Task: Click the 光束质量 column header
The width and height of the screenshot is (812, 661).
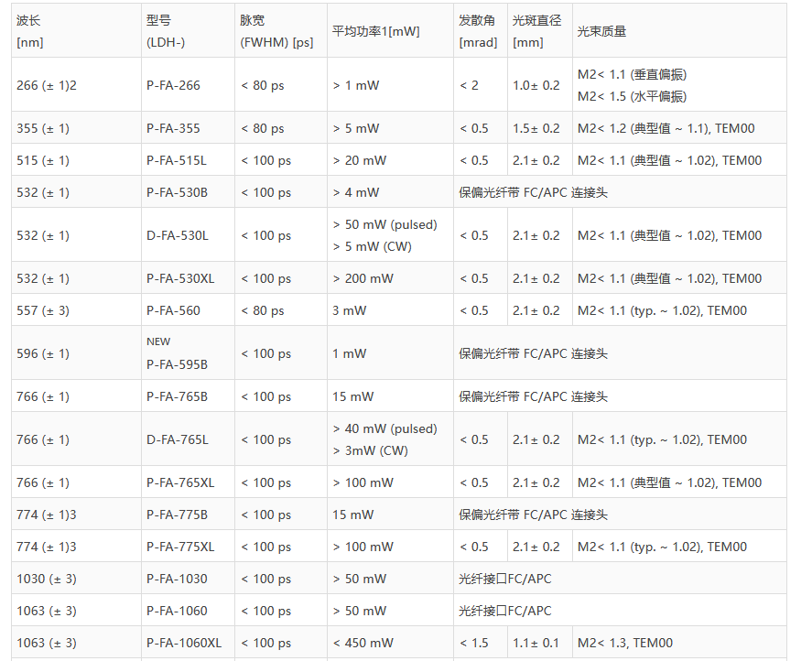Action: [x=601, y=31]
